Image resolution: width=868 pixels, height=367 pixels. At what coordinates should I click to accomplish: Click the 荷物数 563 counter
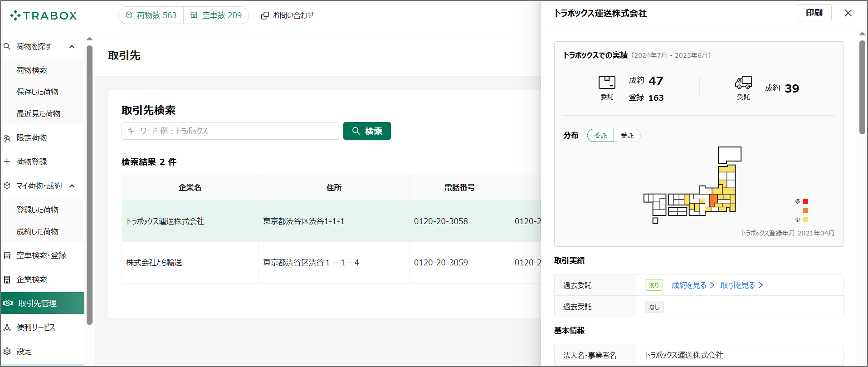coord(151,15)
